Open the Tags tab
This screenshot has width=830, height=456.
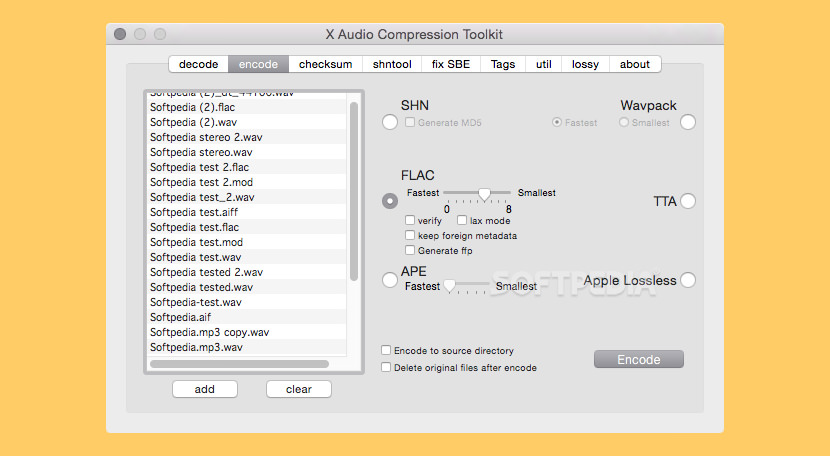[503, 64]
